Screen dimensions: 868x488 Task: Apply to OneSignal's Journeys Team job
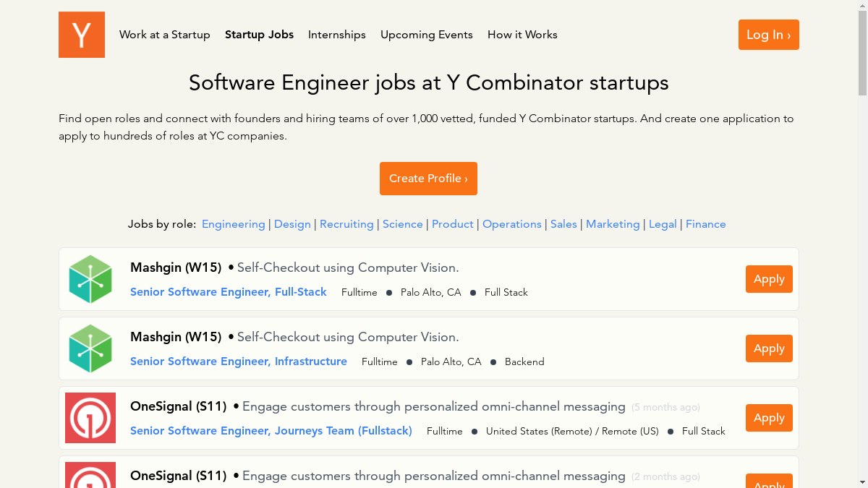769,418
